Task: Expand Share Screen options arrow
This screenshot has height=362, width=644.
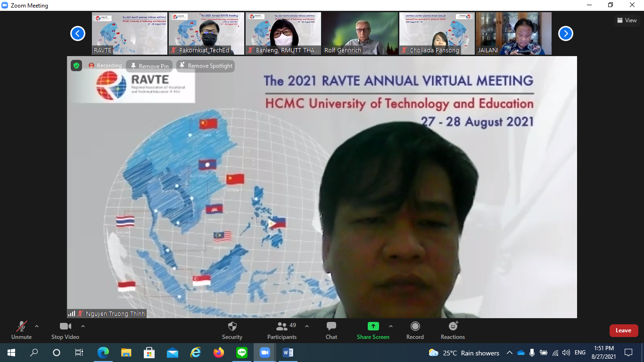Action: [x=391, y=326]
